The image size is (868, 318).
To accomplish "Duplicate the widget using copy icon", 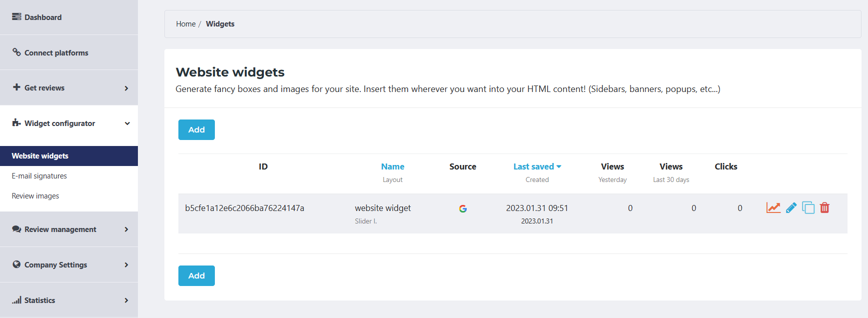I will pos(808,207).
